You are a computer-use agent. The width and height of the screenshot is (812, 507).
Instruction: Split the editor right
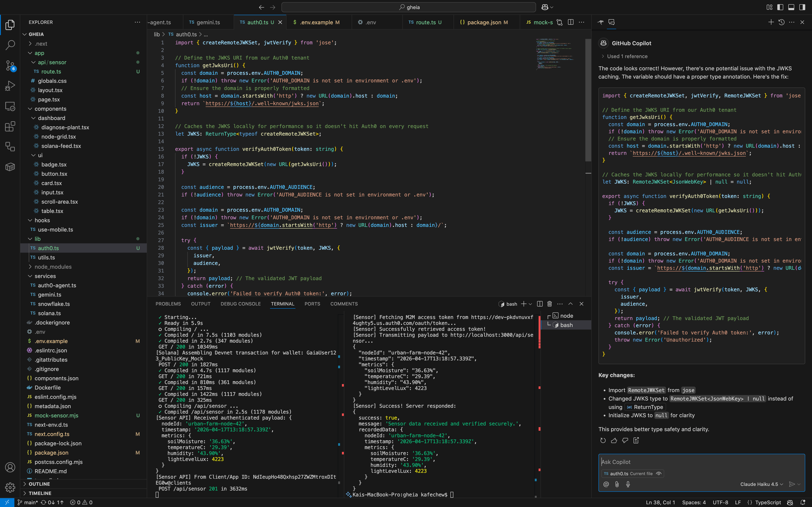click(571, 22)
